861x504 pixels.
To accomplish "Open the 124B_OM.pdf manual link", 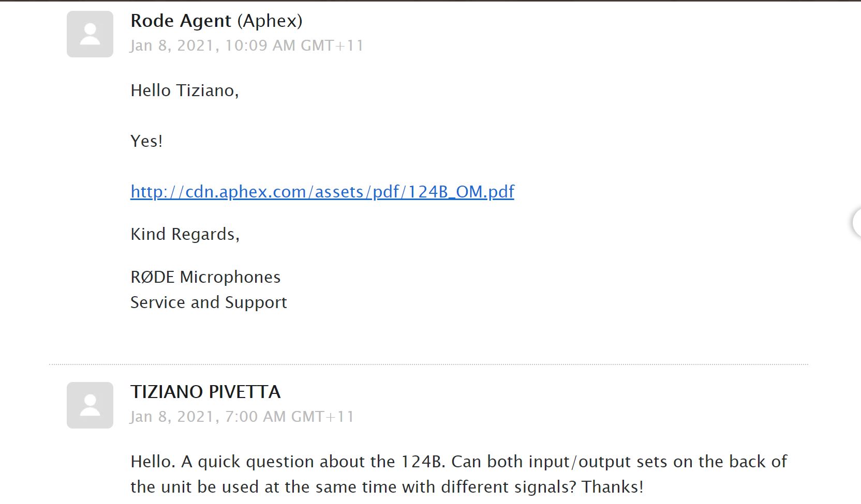I will pyautogui.click(x=322, y=192).
